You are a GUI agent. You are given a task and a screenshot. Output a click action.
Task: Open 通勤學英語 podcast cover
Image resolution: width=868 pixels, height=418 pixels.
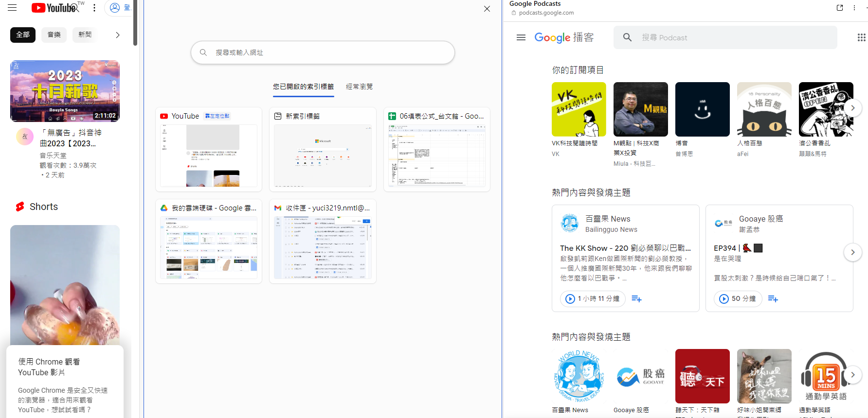pos(826,376)
